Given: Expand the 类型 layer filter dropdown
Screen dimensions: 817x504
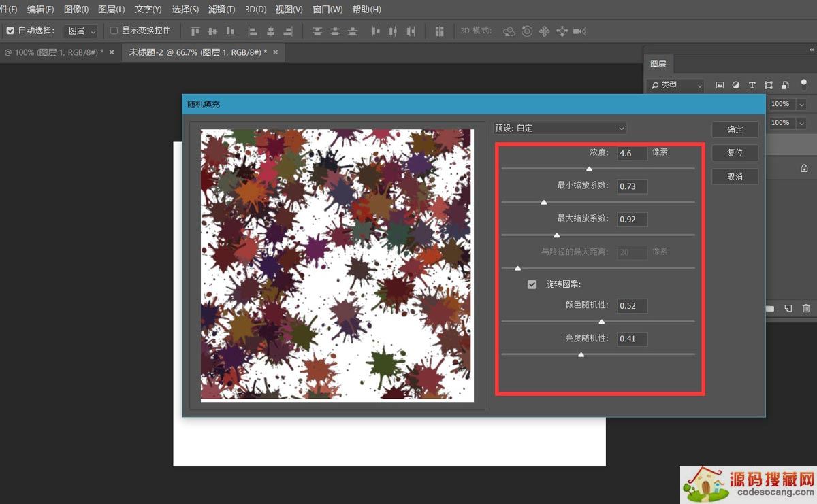Looking at the screenshot, I should [x=675, y=85].
